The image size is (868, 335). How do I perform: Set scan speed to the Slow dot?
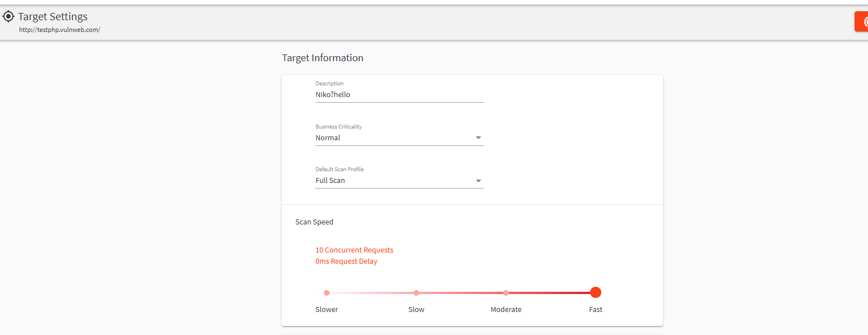(416, 293)
